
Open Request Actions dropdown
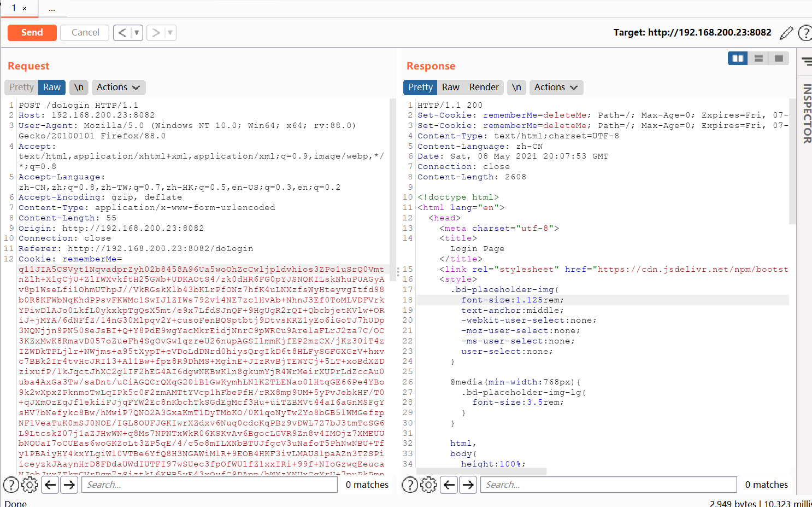(119, 88)
